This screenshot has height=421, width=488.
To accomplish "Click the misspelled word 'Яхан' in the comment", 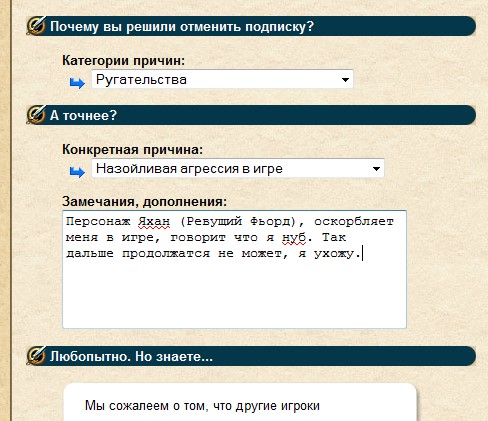I will pyautogui.click(x=154, y=221).
